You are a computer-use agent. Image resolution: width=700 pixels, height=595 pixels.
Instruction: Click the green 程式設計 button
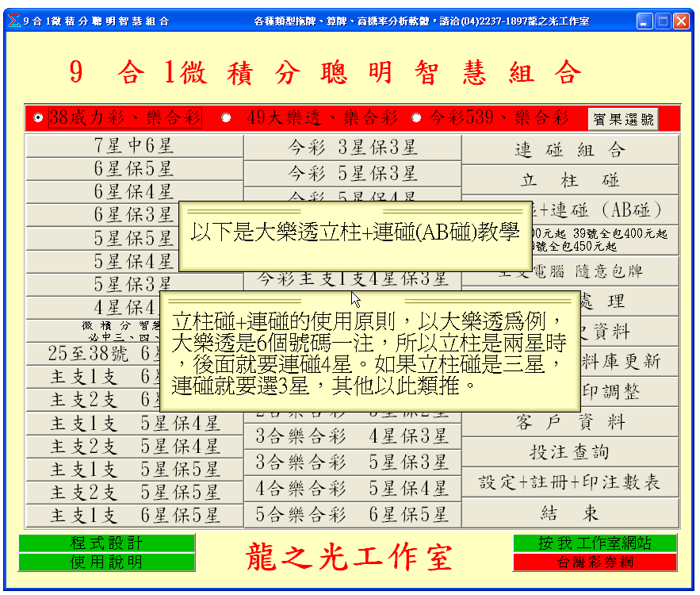click(107, 543)
